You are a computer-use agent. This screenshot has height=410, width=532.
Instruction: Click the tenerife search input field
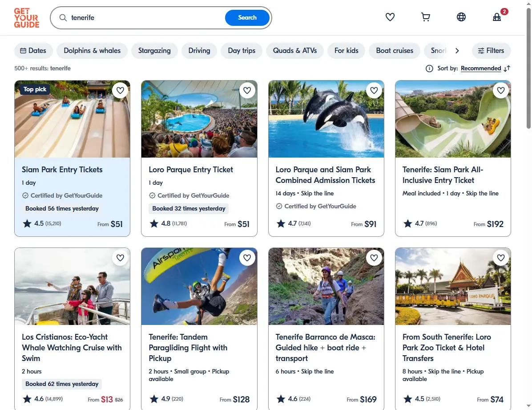pyautogui.click(x=146, y=18)
